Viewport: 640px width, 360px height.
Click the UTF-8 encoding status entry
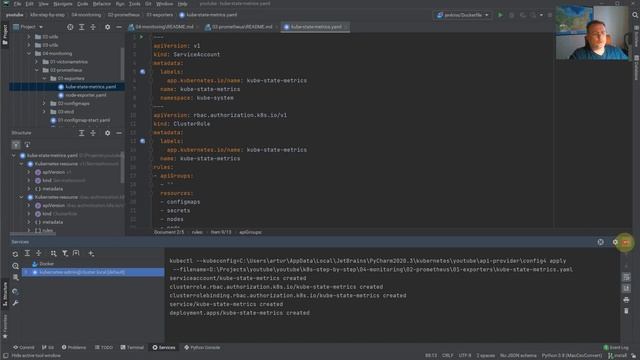(x=465, y=356)
